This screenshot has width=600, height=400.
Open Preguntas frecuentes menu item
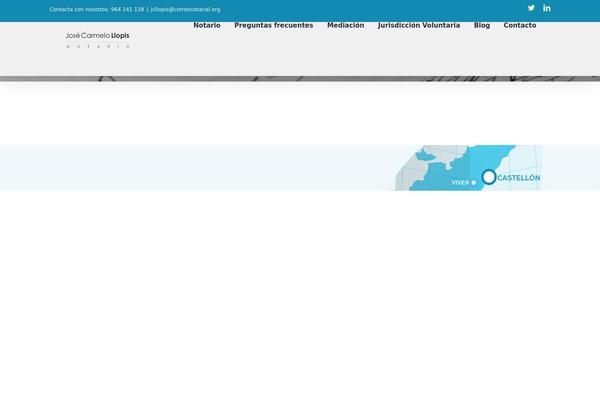(274, 25)
